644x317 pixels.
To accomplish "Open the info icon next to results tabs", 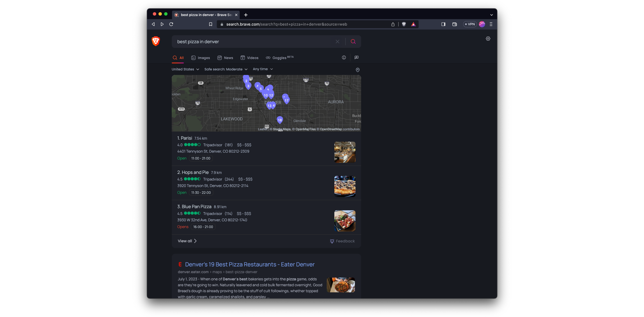I will pyautogui.click(x=344, y=57).
